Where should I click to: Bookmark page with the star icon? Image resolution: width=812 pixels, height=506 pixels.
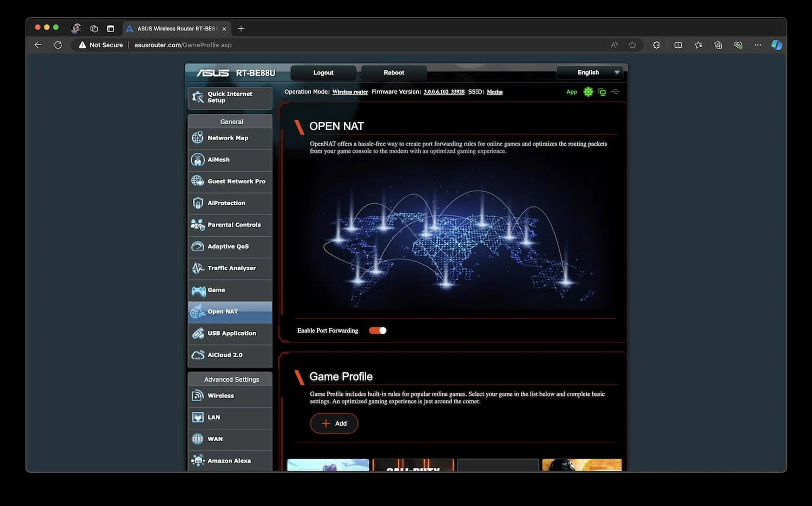click(x=632, y=45)
